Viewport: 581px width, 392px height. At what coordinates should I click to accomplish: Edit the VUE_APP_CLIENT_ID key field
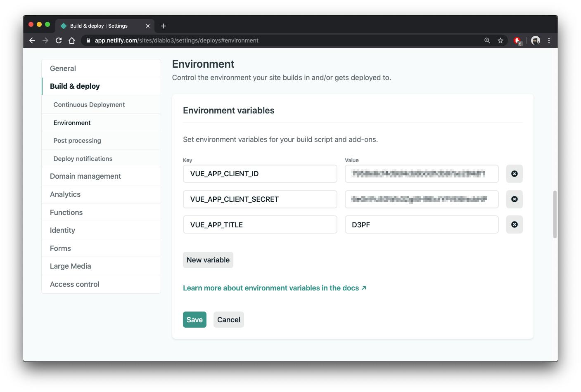tap(260, 174)
